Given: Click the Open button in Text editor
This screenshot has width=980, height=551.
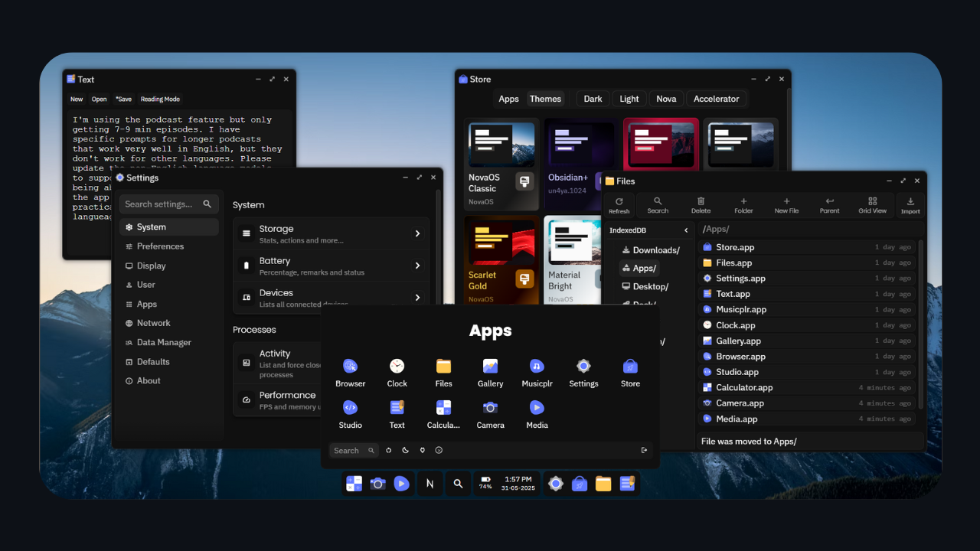Looking at the screenshot, I should tap(100, 99).
